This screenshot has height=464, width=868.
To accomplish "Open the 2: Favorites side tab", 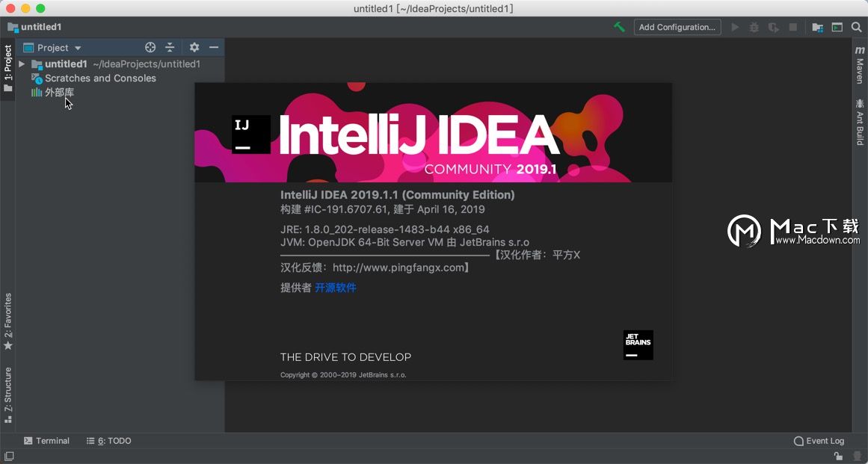I will coord(7,322).
